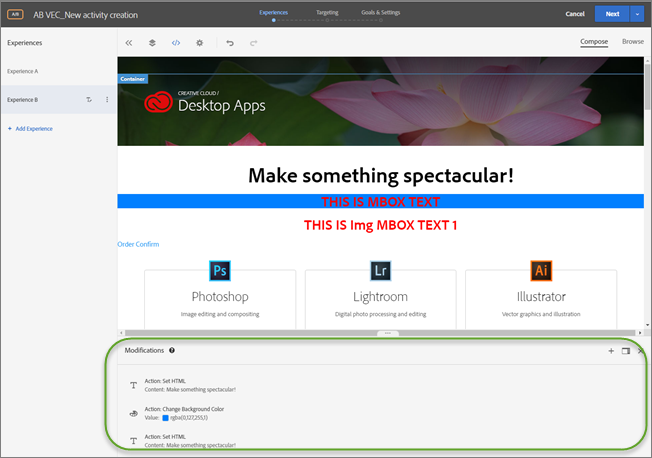Click the Cancel button
The image size is (652, 458).
pyautogui.click(x=575, y=14)
